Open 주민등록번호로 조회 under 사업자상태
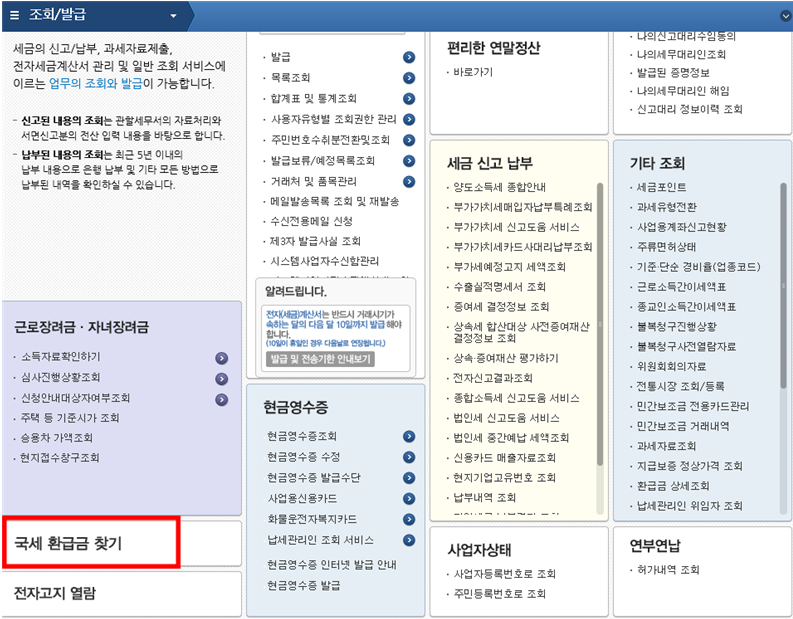Viewport: 793px width, 619px height. (499, 594)
